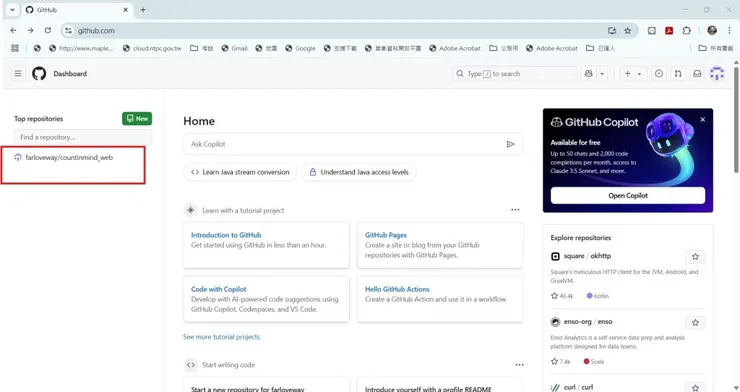Open the first Adobe Acrobat bookmark

click(x=455, y=48)
